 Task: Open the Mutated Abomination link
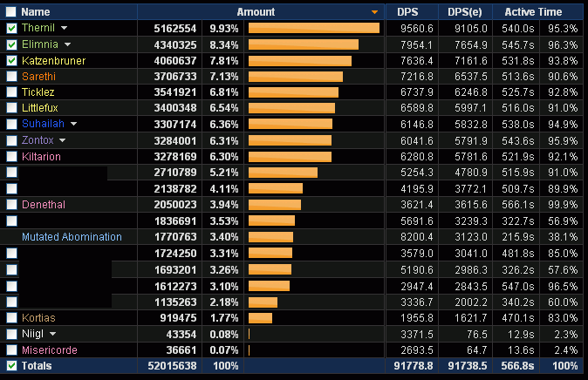(x=72, y=237)
